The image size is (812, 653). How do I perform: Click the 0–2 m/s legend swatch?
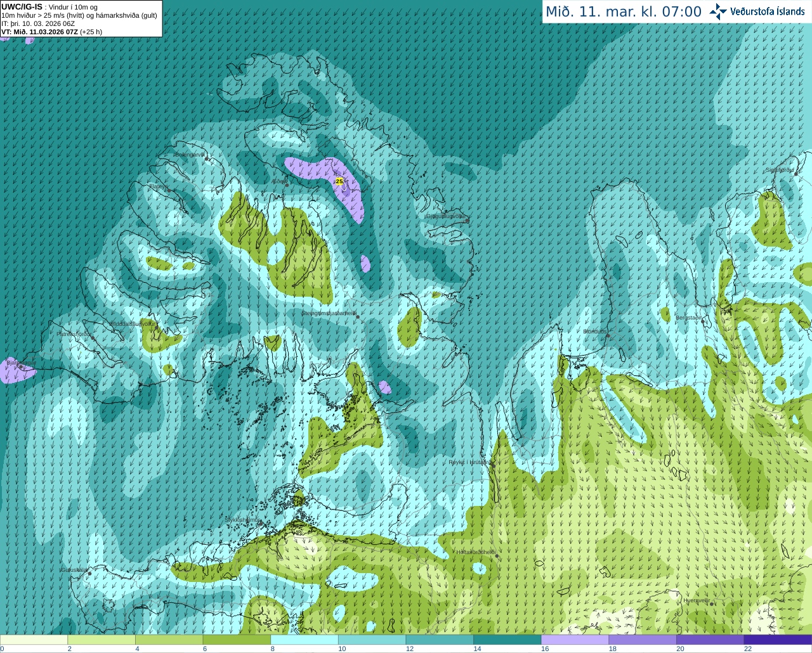[34, 640]
